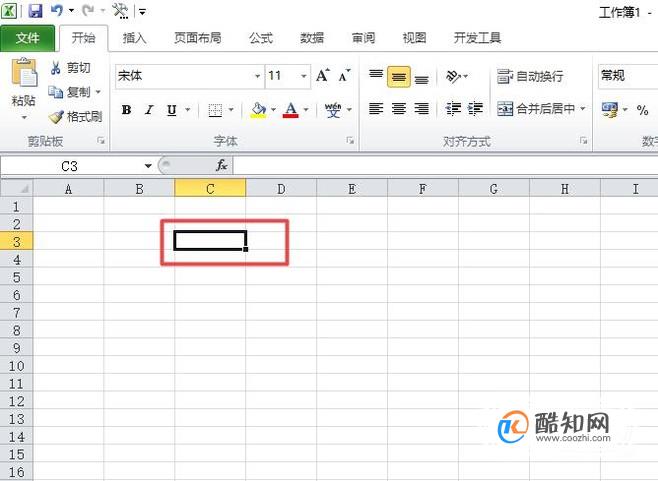The width and height of the screenshot is (658, 481).
Task: Select column F header
Action: (423, 188)
